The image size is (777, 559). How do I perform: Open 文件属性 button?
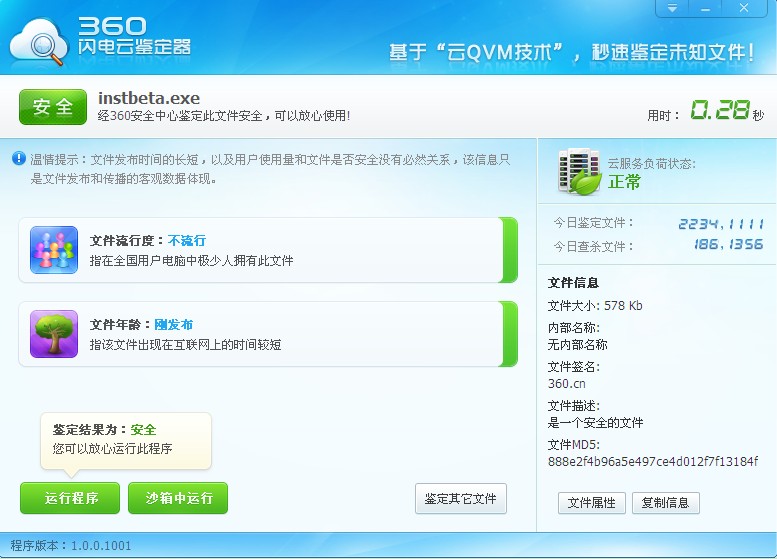tap(592, 503)
